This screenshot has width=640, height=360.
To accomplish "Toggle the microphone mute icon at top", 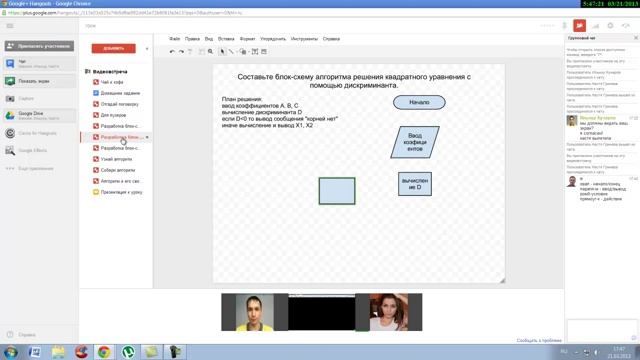I will point(565,26).
